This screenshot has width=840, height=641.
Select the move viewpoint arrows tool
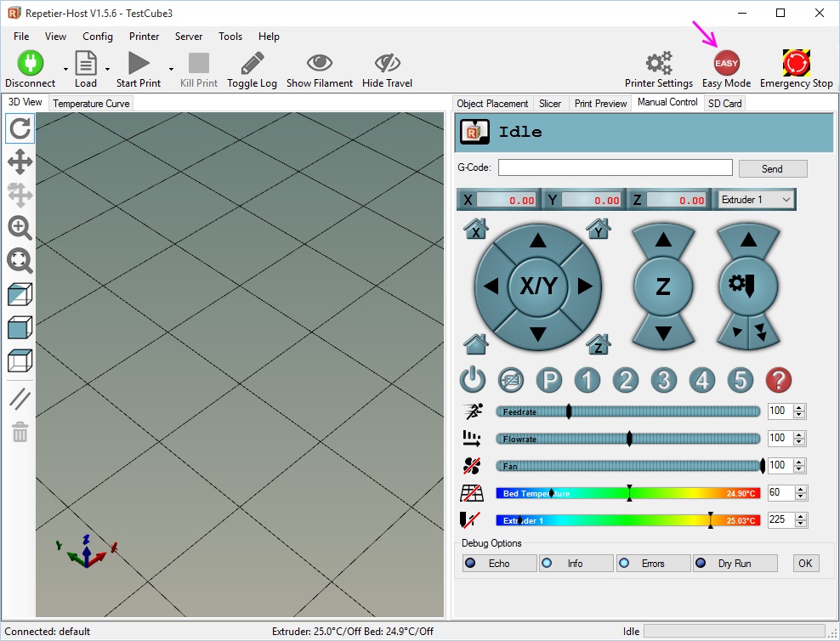(20, 162)
